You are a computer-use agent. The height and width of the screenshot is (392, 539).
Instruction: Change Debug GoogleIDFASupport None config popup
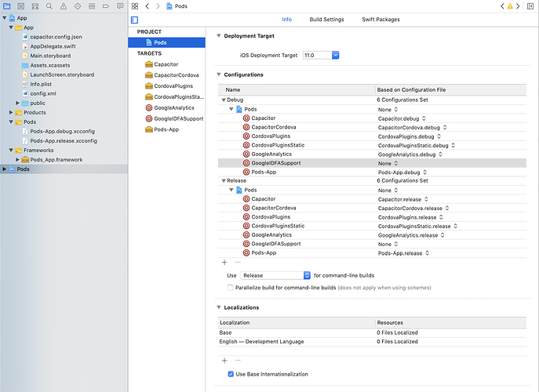tap(388, 164)
